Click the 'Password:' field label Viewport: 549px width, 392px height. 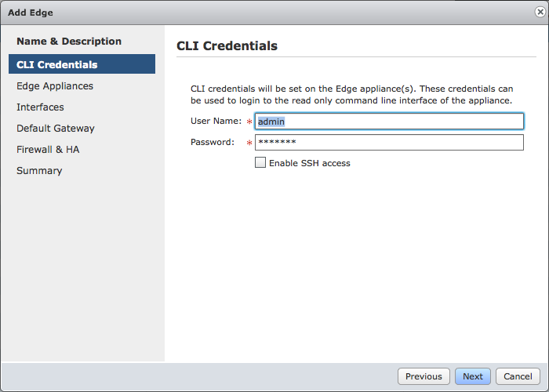coord(213,142)
